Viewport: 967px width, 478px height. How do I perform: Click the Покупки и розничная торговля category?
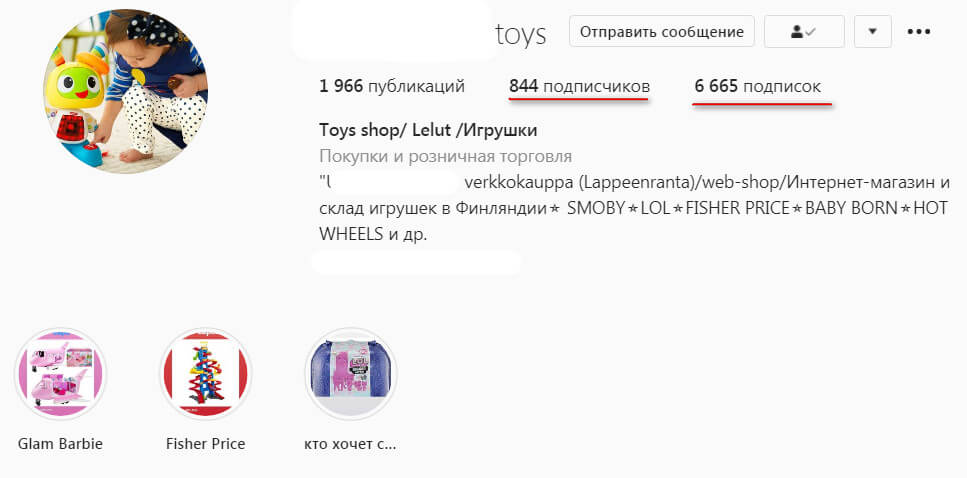tap(445, 157)
